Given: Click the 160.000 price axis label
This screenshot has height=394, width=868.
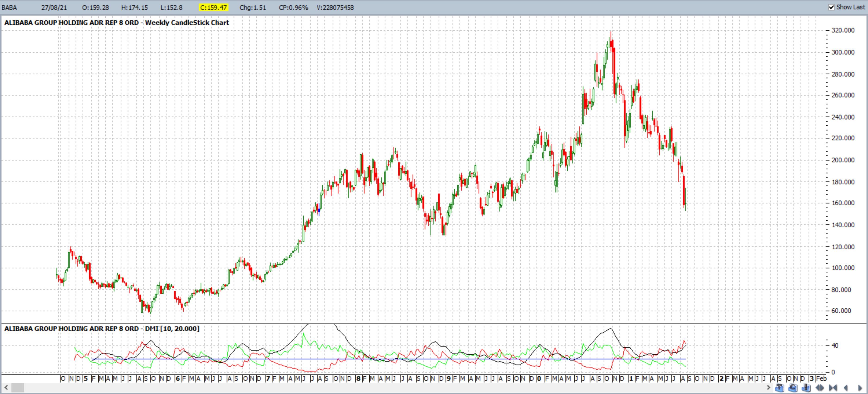Looking at the screenshot, I should [x=843, y=203].
